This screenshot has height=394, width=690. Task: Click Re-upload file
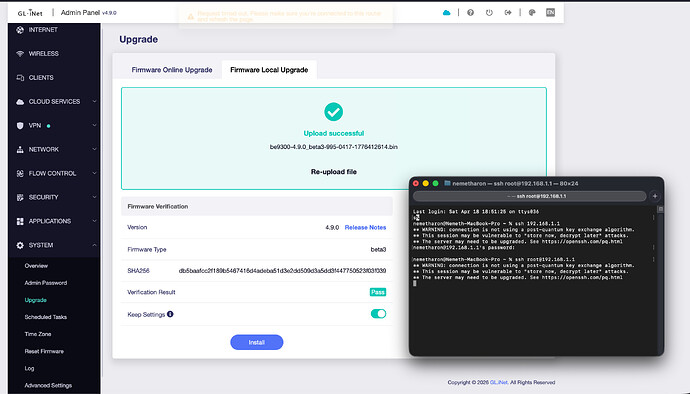pyautogui.click(x=334, y=172)
